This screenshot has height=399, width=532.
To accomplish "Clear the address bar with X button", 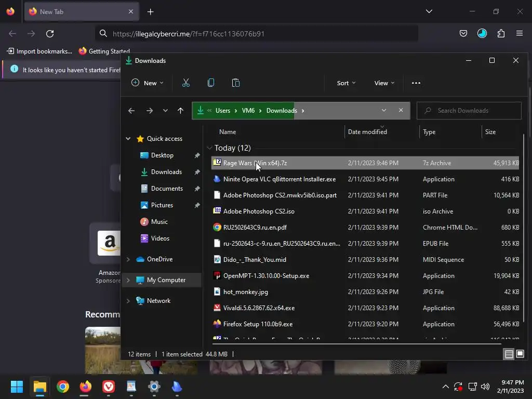I will click(401, 110).
